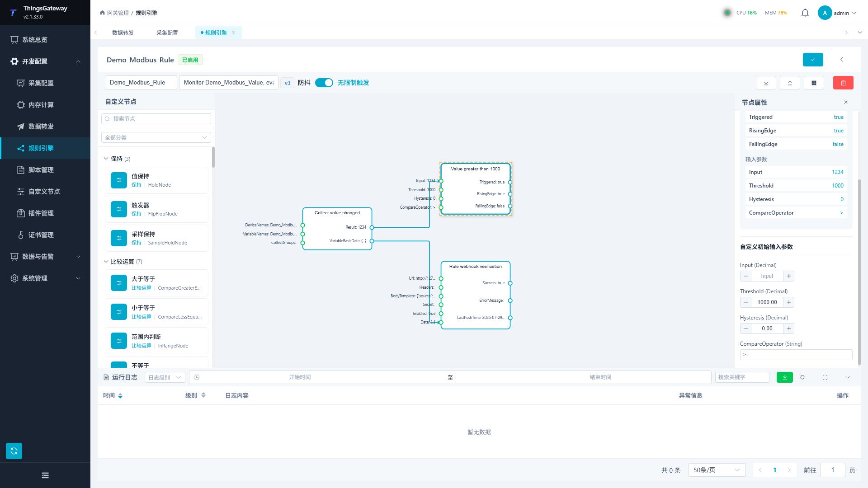The width and height of the screenshot is (868, 488).
Task: Click the admin avatar icon
Action: [x=825, y=13]
